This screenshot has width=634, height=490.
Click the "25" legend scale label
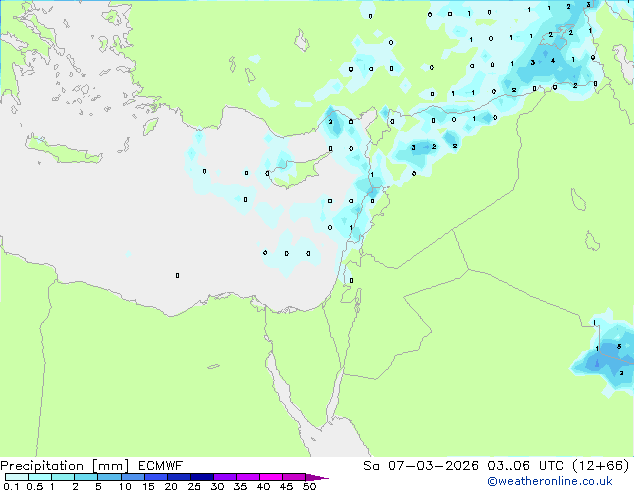[x=194, y=486]
